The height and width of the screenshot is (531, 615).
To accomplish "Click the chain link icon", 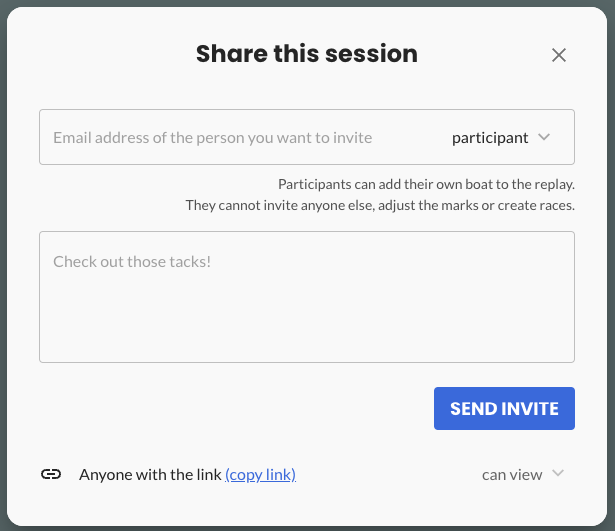I will click(x=51, y=474).
